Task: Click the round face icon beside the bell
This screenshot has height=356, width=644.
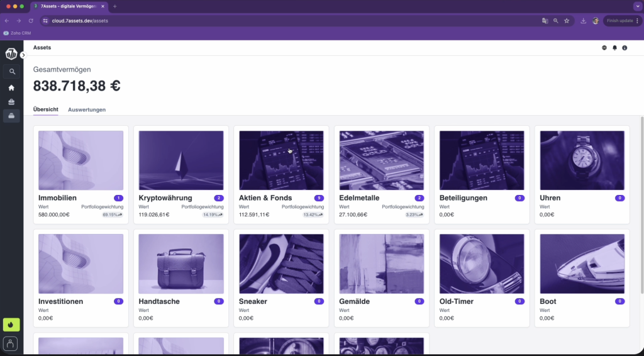Action: [x=604, y=48]
